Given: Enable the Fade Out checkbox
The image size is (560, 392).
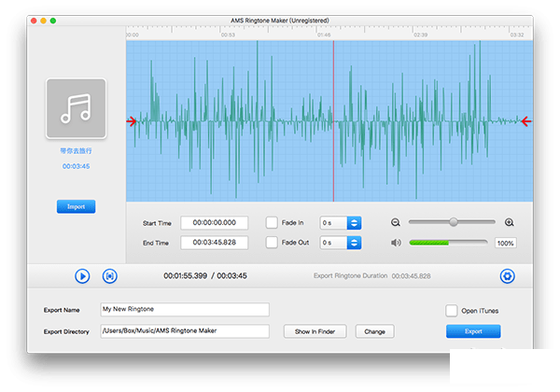Looking at the screenshot, I should click(x=272, y=243).
